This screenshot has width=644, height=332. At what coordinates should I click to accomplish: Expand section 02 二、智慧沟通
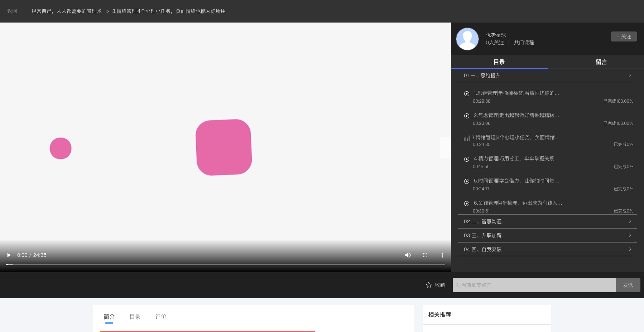546,221
